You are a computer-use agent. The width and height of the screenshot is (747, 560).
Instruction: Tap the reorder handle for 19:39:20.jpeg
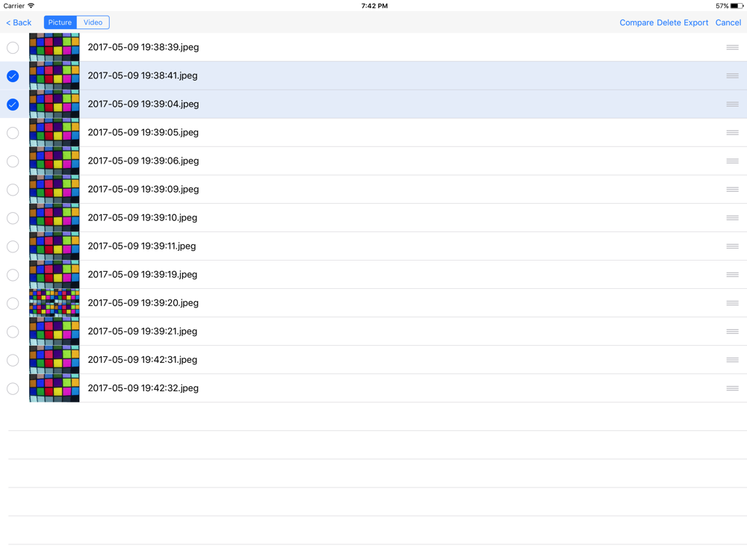[732, 303]
